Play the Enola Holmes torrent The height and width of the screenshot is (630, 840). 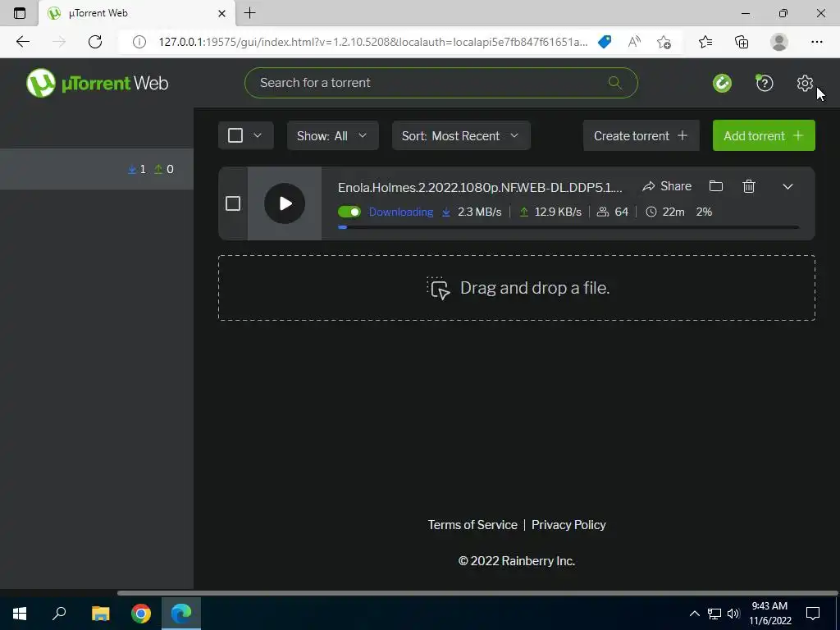point(285,203)
